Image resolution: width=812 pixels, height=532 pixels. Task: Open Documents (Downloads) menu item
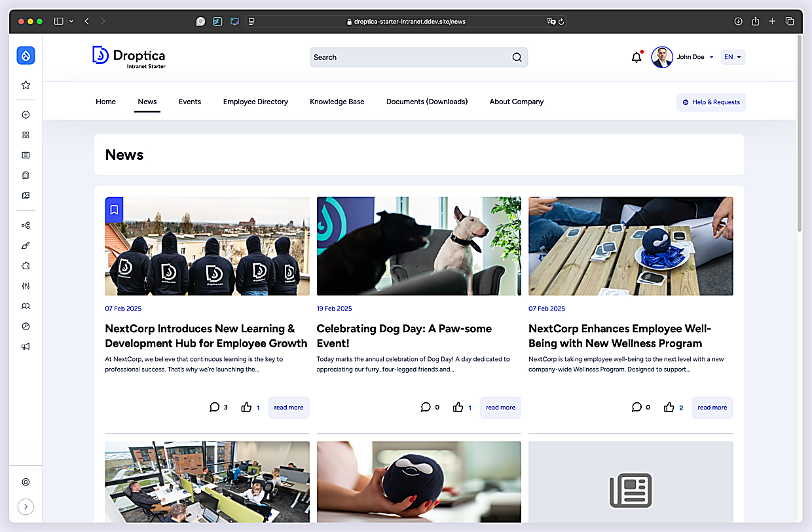[427, 102]
